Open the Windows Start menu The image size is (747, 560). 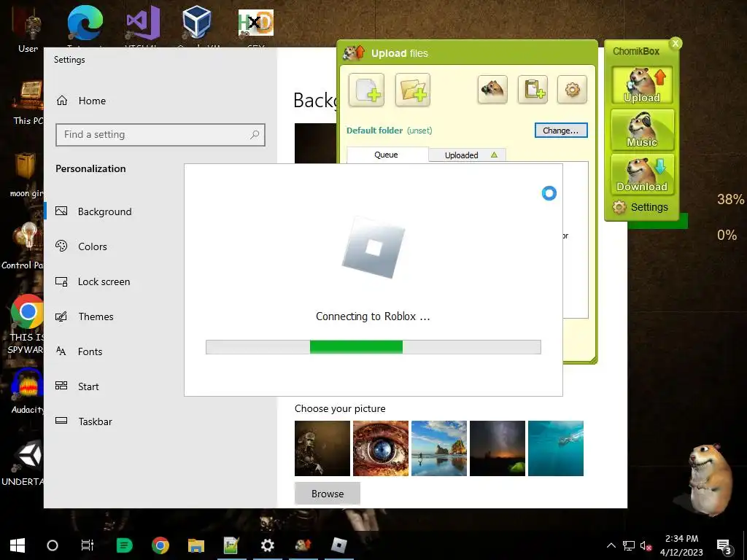[18, 545]
